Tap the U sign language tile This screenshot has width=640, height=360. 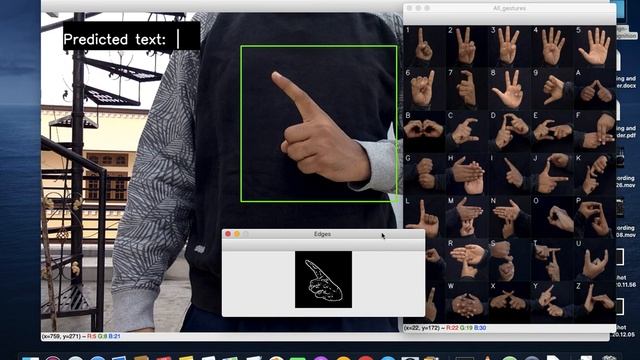coord(594,260)
